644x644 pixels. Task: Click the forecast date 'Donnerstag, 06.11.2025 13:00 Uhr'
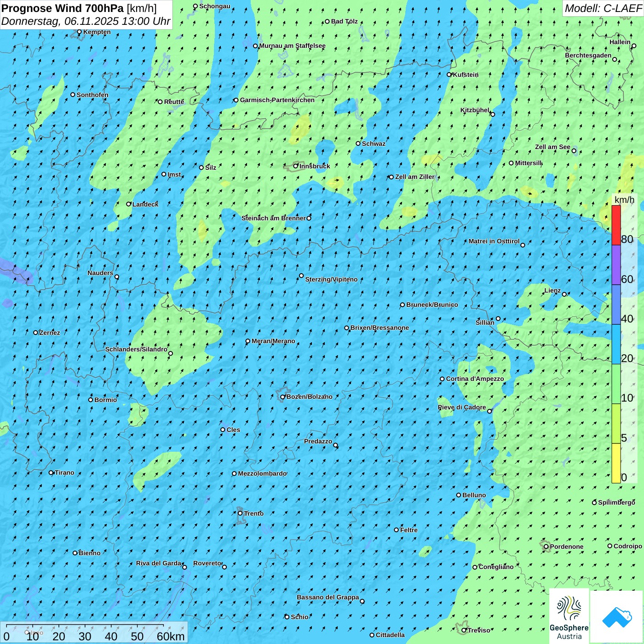[86, 21]
